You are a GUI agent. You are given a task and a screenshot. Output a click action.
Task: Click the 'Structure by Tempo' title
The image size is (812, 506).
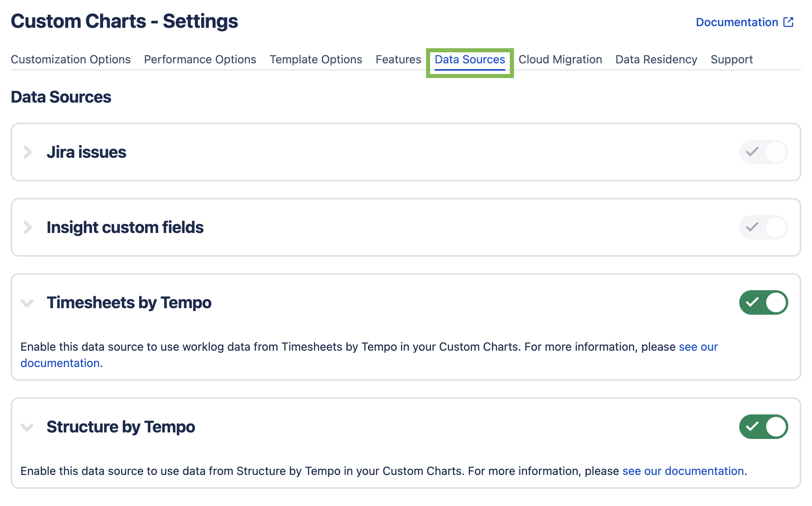[121, 427]
